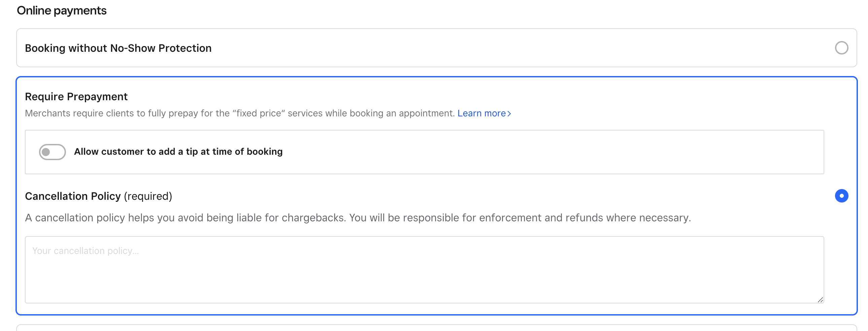Click the Cancellation Policy heading
Screen dimensions: 868x331
tap(73, 196)
